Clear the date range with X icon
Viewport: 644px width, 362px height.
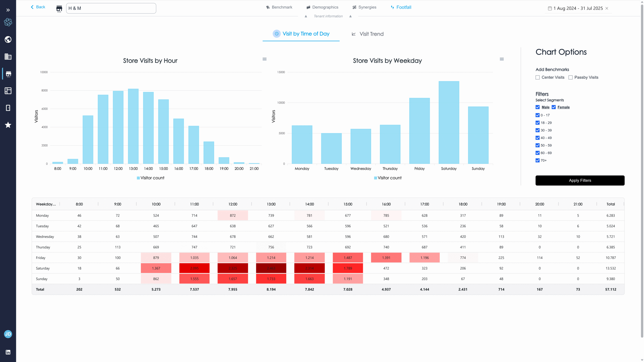(607, 8)
